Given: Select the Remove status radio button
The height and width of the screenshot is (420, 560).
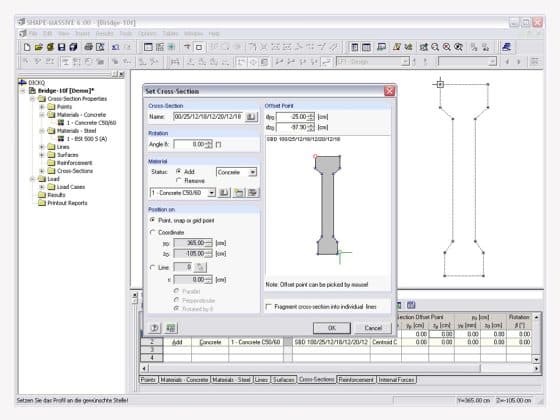Looking at the screenshot, I should pyautogui.click(x=179, y=181).
